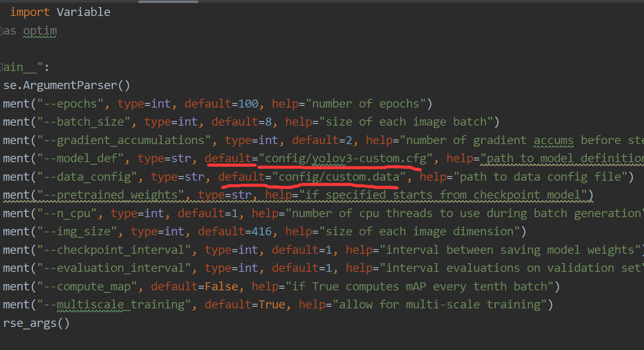Screen dimensions: 644x350
Task: Click "config/yolov3-custom.cfg" default value
Action: tap(346, 158)
